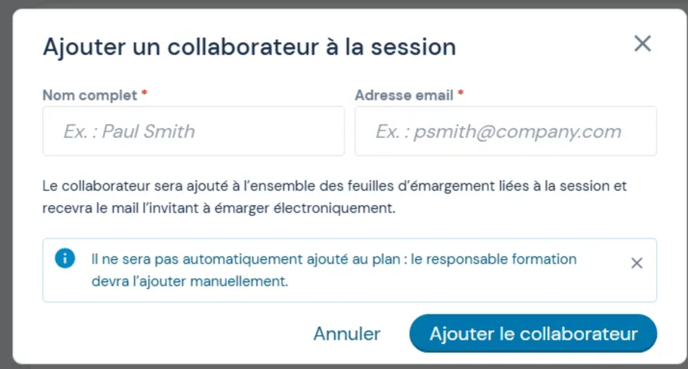The width and height of the screenshot is (688, 369).
Task: Click the line 'recevra le mail l'invitant'
Action: click(219, 208)
